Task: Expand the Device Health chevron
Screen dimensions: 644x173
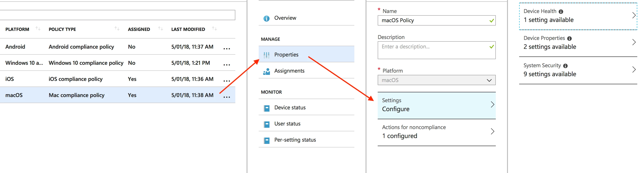Action: (x=634, y=15)
